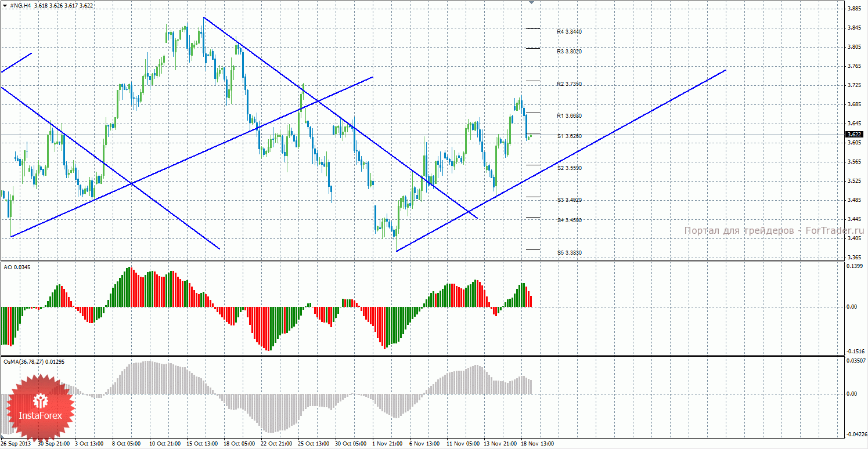This screenshot has width=868, height=449.
Task: Click the R3 3.8020 pivot label
Action: [x=570, y=52]
